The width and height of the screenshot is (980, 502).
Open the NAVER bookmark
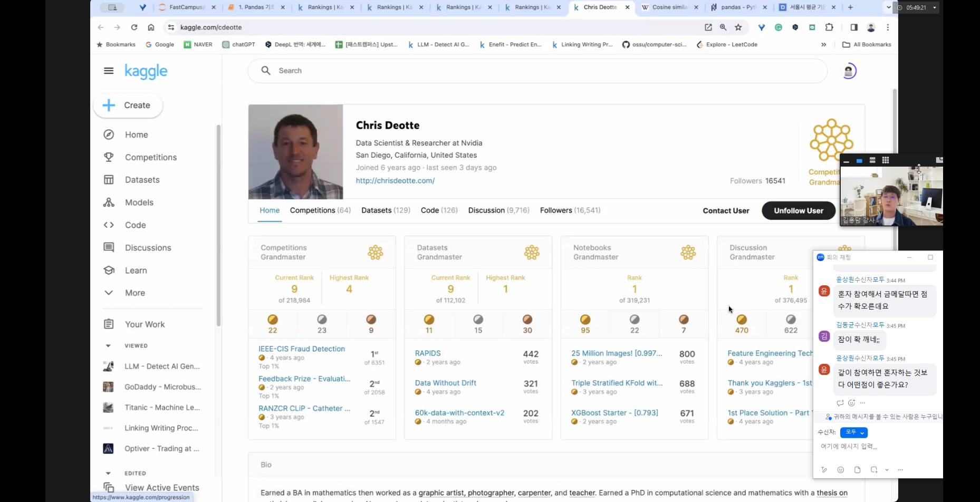click(x=198, y=45)
